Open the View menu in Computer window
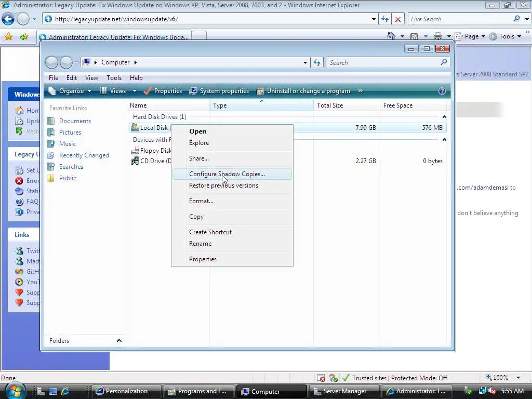The width and height of the screenshot is (532, 399). click(x=91, y=78)
